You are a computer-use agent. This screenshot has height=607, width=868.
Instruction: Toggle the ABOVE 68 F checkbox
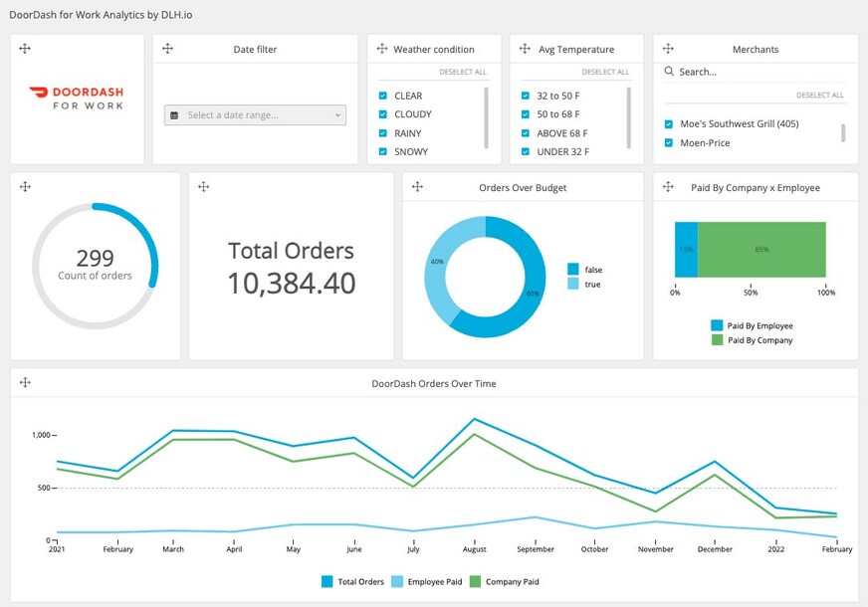(x=526, y=132)
